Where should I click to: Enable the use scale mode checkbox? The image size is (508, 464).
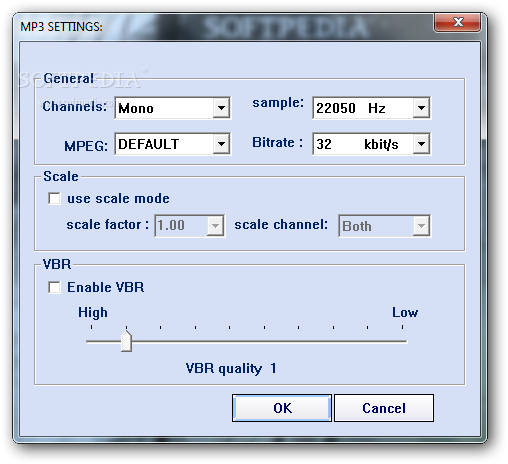pos(54,198)
